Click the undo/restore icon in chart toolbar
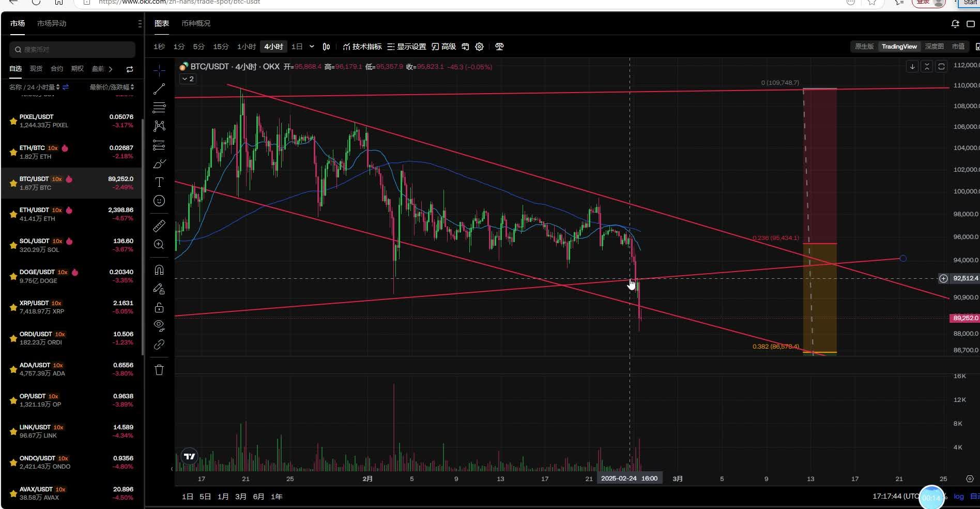Screen dimensions: 980x509 [465, 47]
